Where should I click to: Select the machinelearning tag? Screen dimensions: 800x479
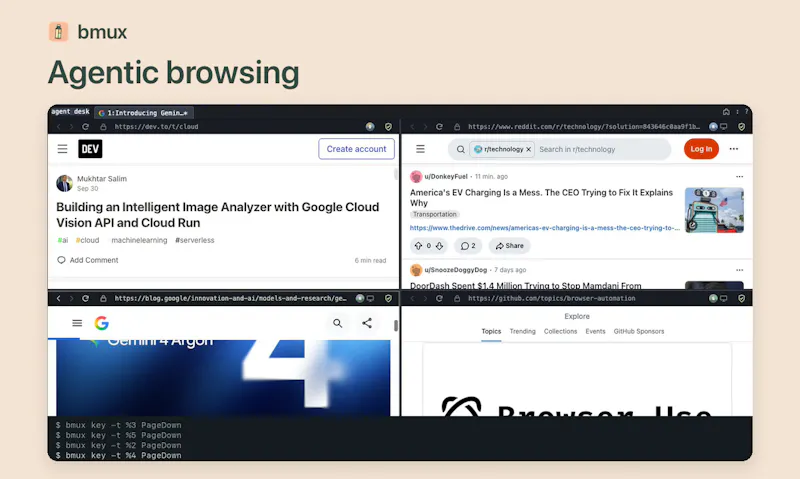coord(139,240)
